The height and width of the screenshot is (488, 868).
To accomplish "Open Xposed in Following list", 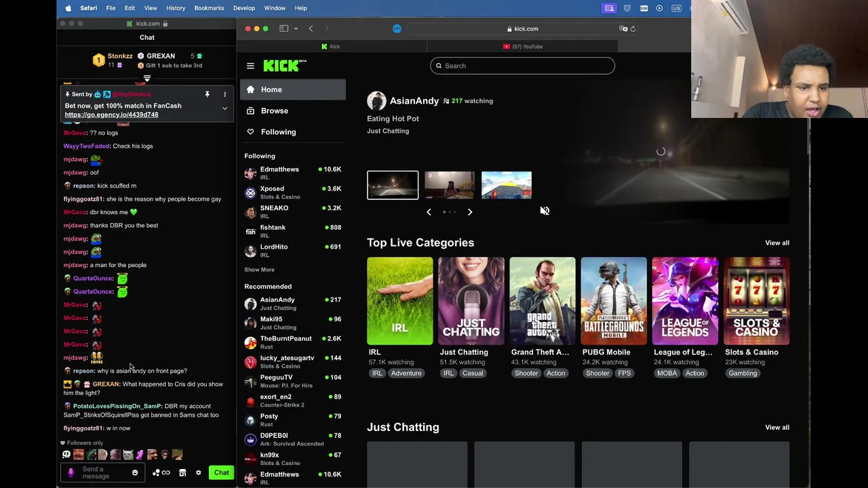I will coord(293,192).
